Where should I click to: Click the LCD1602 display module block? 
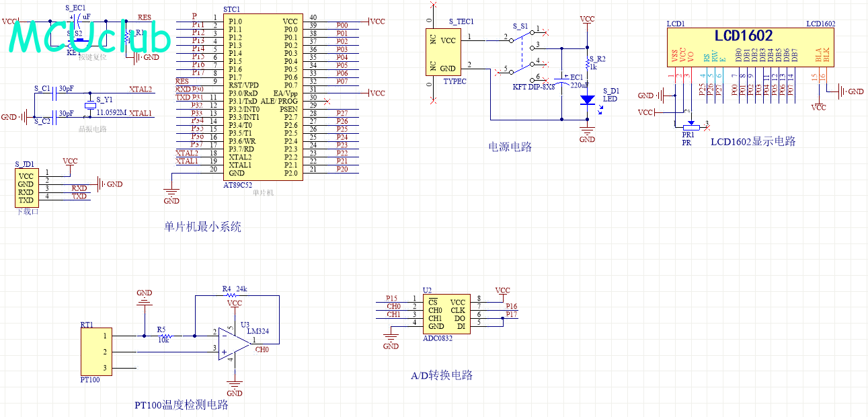(750, 48)
